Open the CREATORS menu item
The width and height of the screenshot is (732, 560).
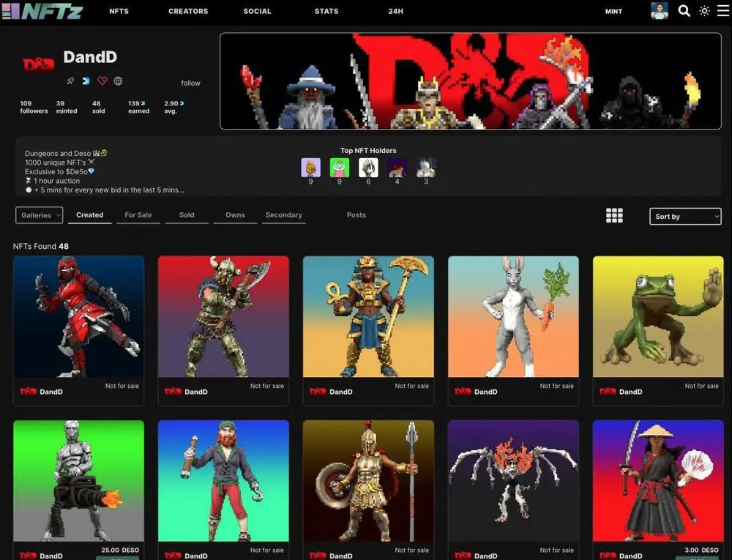coord(188,12)
